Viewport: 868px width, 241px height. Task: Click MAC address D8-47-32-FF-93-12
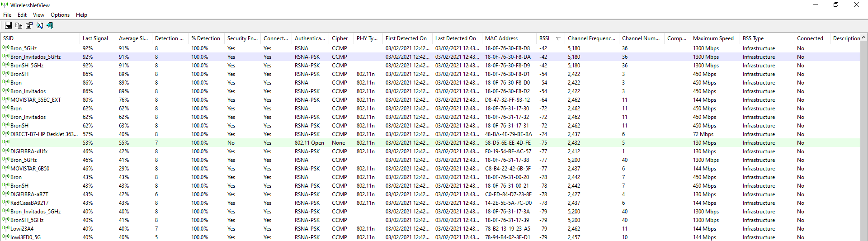(x=508, y=100)
